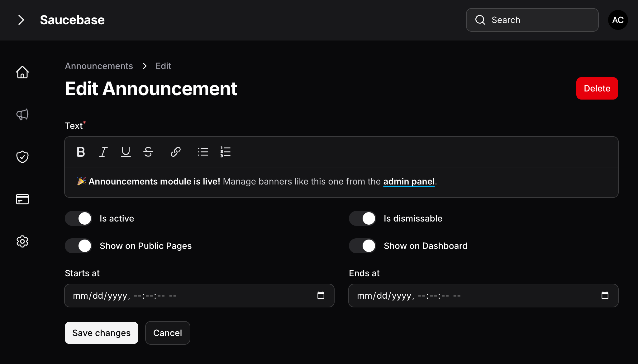Expand the sidebar with the arrow icon
The image size is (638, 364).
(21, 20)
